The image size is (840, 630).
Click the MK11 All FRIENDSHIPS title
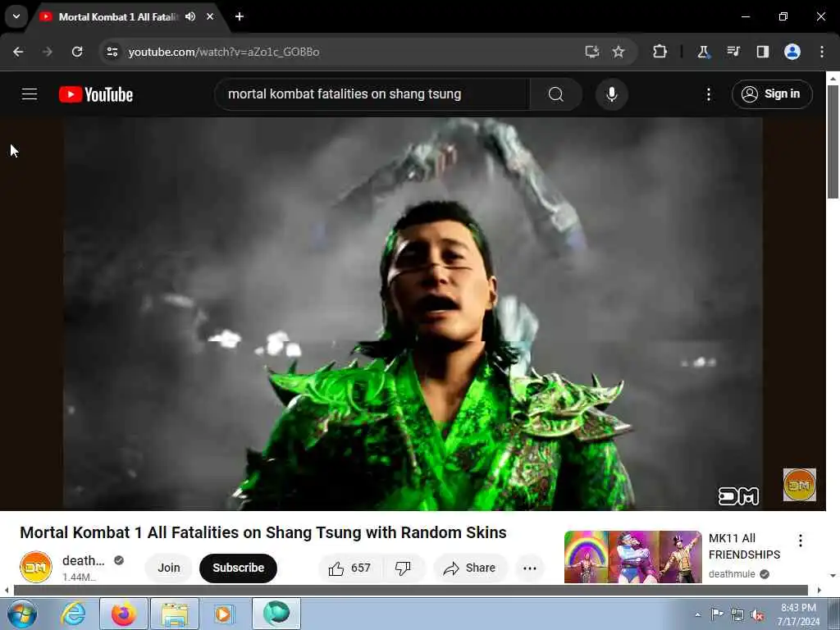tap(744, 546)
